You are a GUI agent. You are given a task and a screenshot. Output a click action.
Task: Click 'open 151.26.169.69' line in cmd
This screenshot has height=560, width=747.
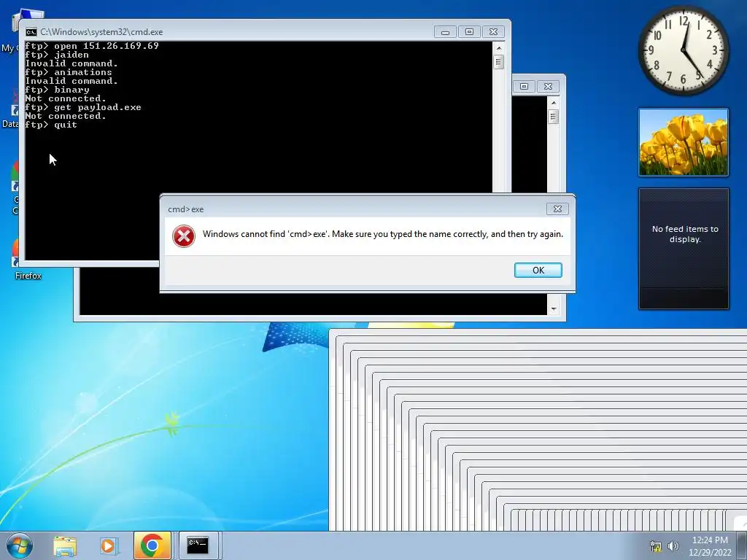(92, 46)
